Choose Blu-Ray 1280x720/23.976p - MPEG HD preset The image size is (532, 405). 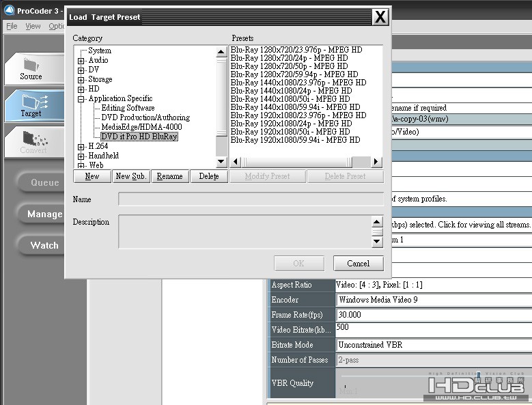296,50
